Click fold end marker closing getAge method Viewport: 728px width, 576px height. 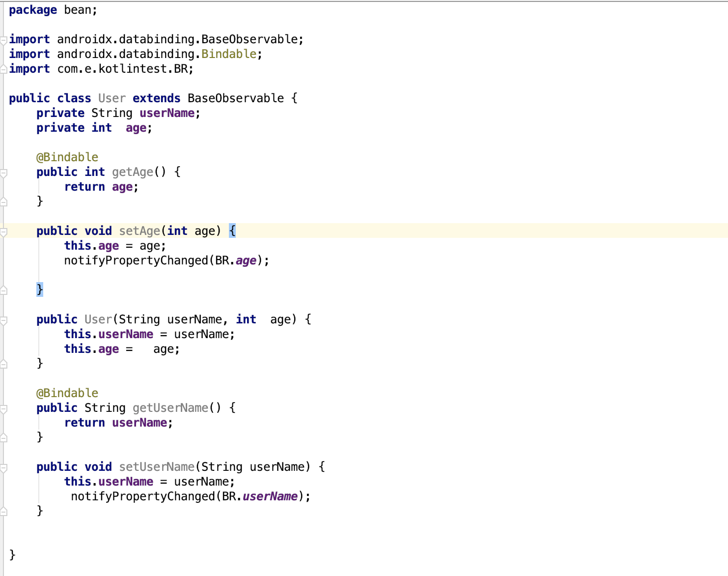coord(3,202)
